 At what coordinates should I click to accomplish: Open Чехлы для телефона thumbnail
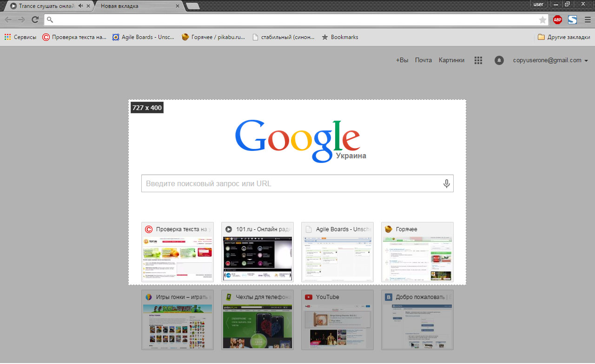(x=258, y=320)
